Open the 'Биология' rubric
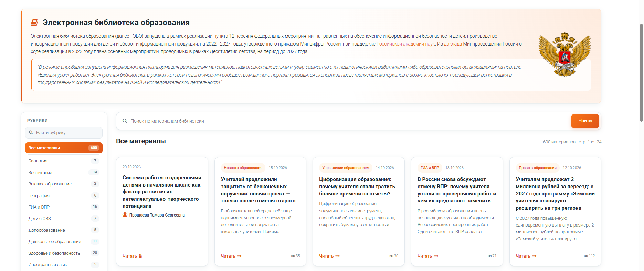644x271 pixels. [x=64, y=161]
